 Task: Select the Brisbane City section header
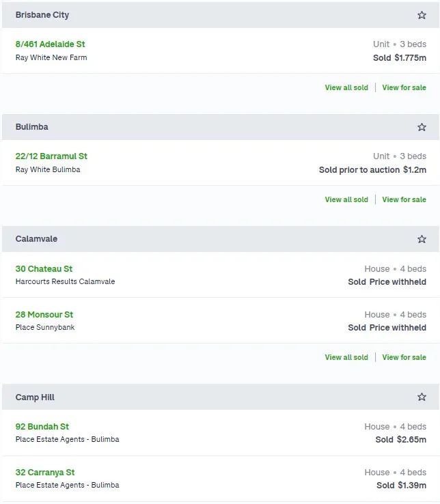221,15
